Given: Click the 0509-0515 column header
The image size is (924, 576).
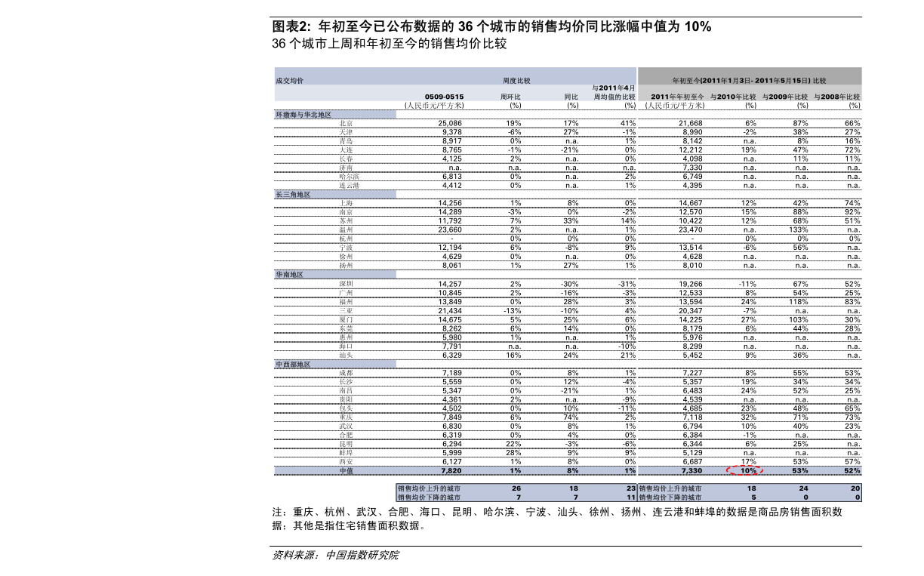Looking at the screenshot, I should point(444,97).
